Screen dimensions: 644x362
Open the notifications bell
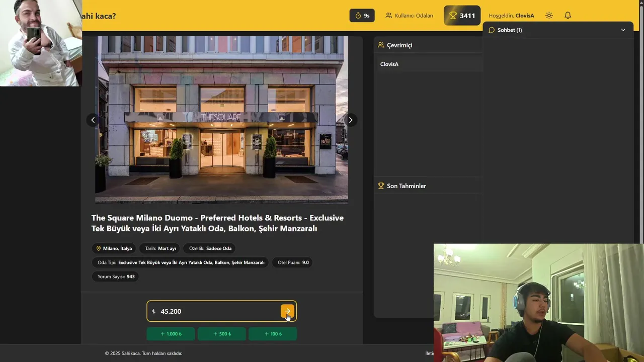pos(568,16)
